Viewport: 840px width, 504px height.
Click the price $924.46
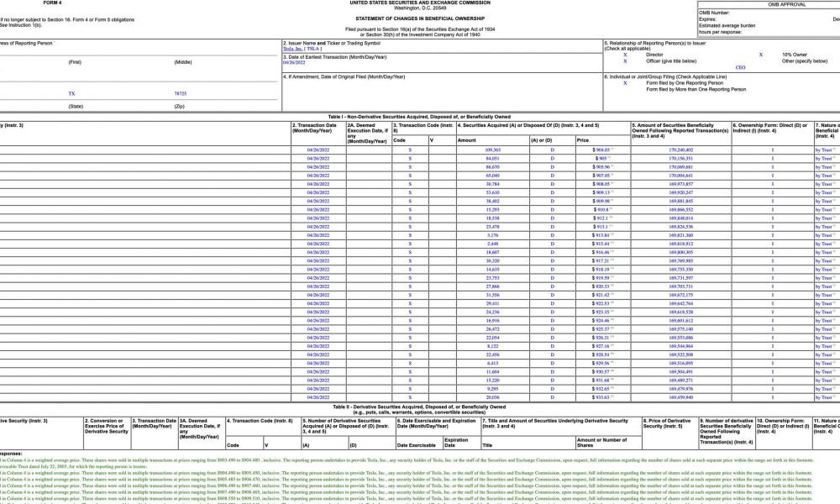tap(601, 321)
